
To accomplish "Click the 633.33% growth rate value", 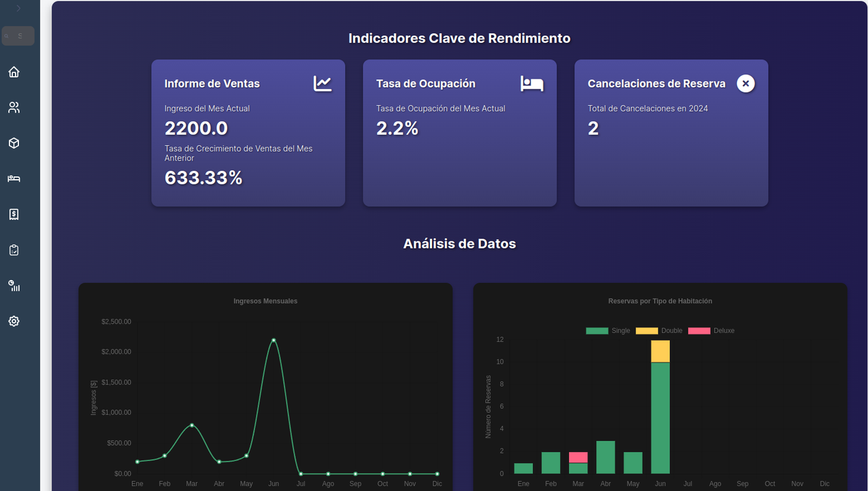I will [x=203, y=178].
